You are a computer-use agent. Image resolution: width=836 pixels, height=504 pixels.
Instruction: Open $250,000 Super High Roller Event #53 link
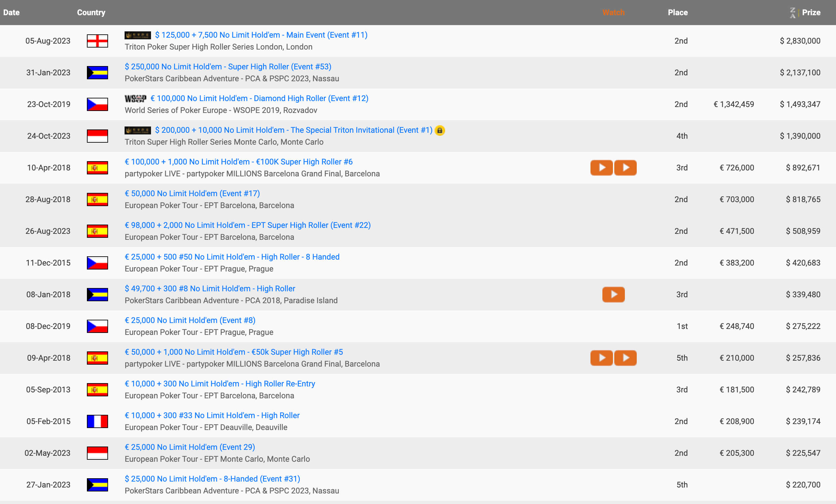(x=228, y=67)
